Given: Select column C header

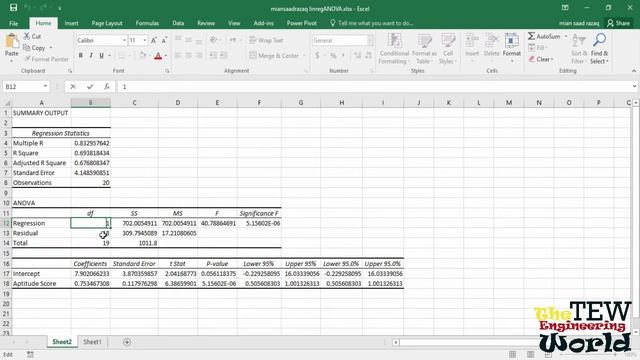Looking at the screenshot, I should [134, 103].
